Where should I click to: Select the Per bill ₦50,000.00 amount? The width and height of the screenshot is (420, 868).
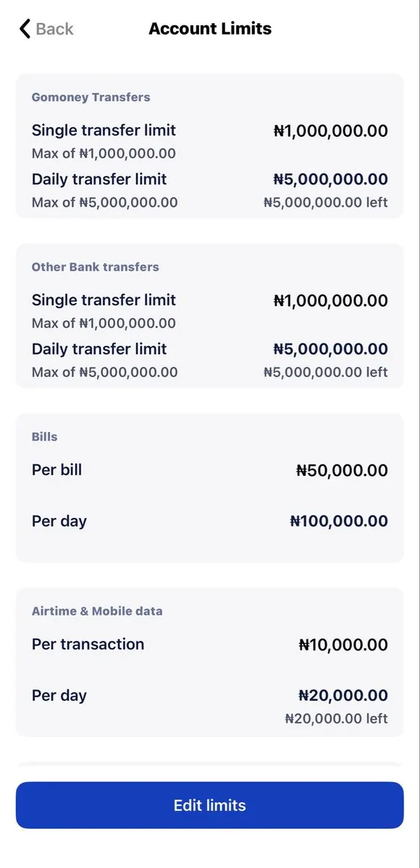coord(343,471)
